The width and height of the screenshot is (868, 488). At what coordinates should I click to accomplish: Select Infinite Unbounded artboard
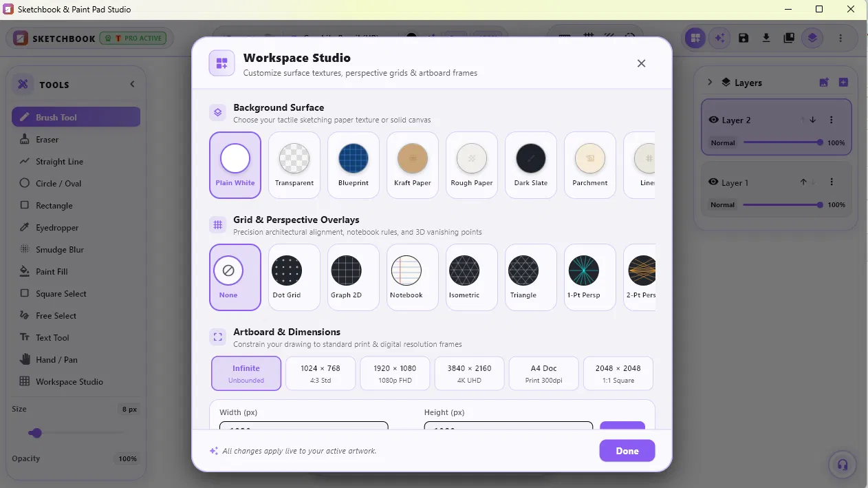(x=246, y=374)
